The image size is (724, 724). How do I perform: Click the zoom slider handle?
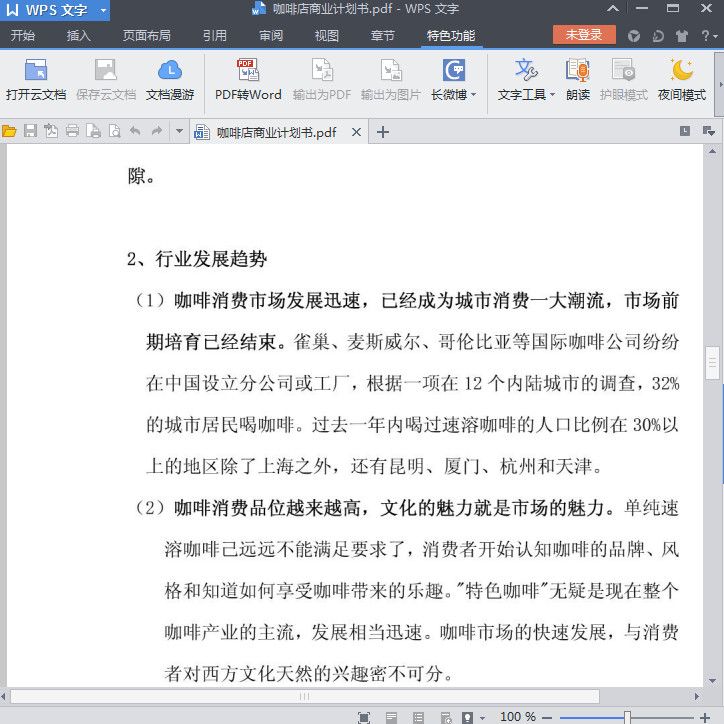click(x=627, y=717)
